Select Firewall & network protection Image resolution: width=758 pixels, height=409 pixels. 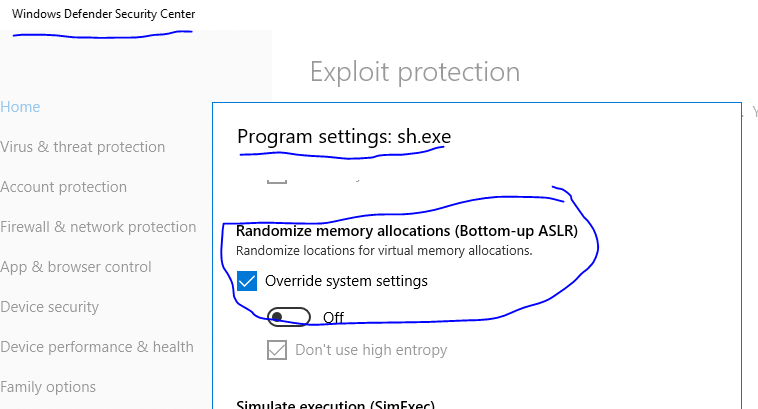[98, 227]
